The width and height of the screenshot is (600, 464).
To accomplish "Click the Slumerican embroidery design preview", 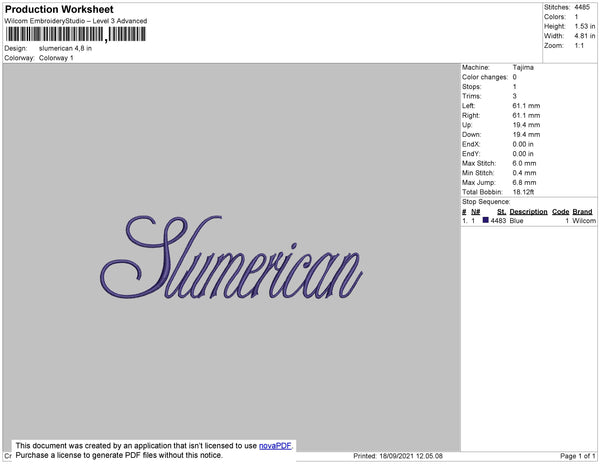I will pyautogui.click(x=231, y=257).
